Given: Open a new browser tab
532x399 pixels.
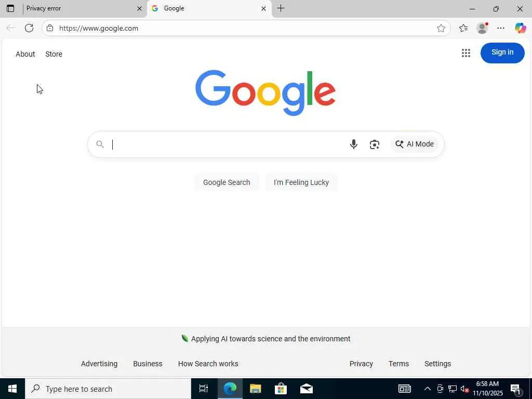Looking at the screenshot, I should 281,8.
